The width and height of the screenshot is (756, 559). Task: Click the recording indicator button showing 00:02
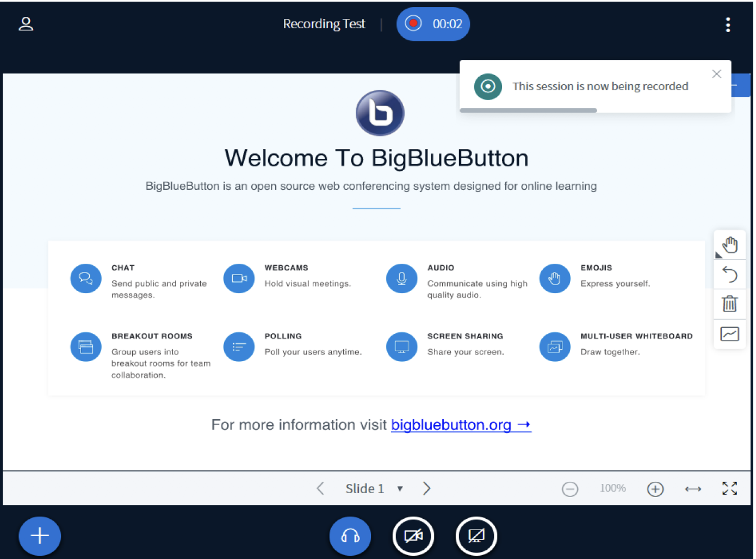tap(433, 24)
